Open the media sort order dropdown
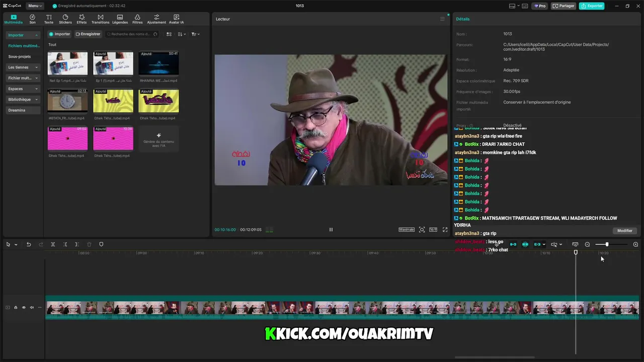Viewport: 644px width, 362px height. (182, 34)
